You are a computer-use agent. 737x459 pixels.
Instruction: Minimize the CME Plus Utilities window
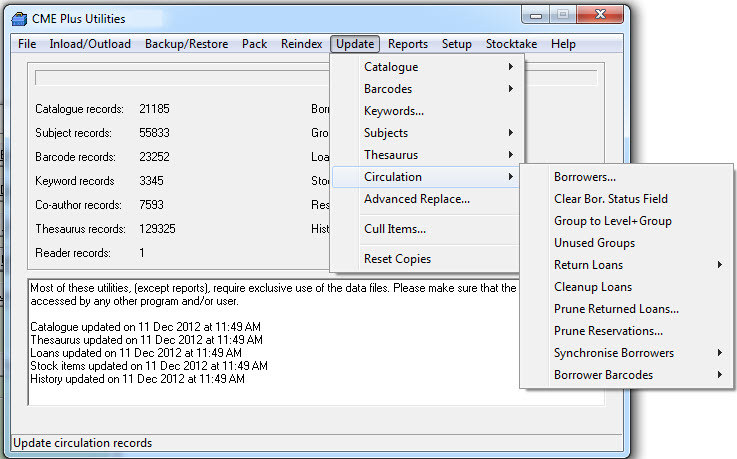(x=535, y=15)
